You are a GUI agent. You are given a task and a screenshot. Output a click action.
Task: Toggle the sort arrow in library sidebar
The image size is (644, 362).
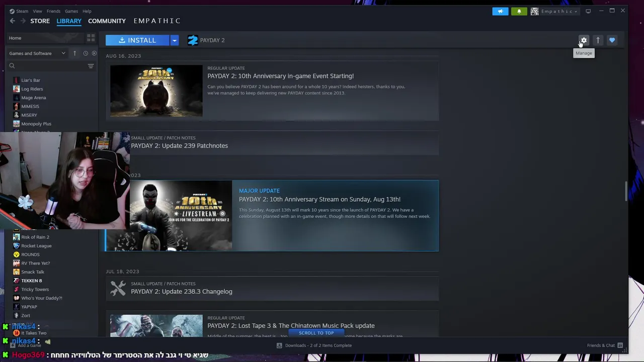74,53
